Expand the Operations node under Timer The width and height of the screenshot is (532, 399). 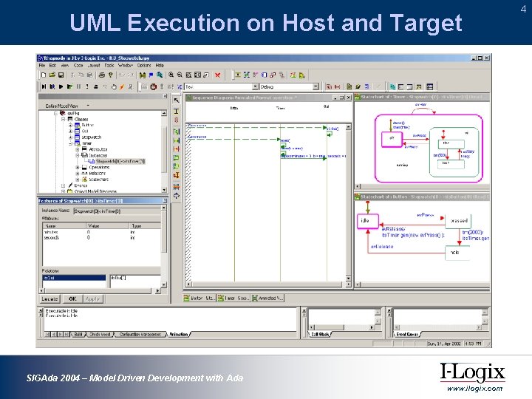coord(78,167)
